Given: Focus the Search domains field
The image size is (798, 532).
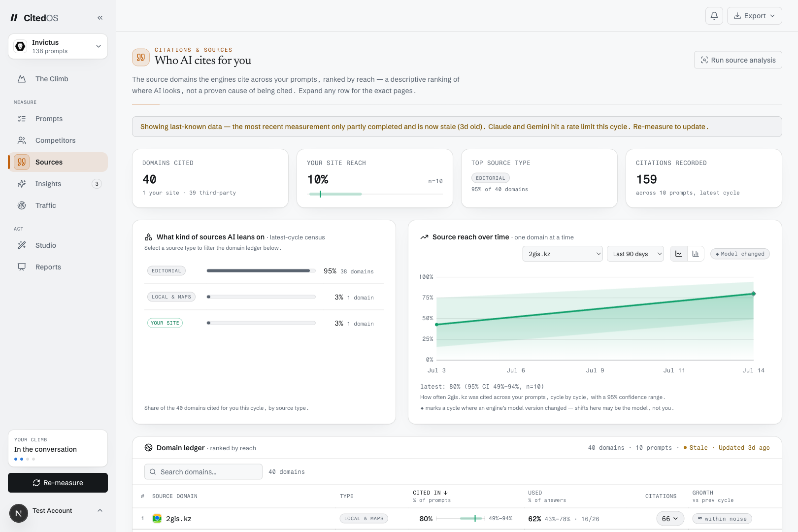Looking at the screenshot, I should [203, 471].
